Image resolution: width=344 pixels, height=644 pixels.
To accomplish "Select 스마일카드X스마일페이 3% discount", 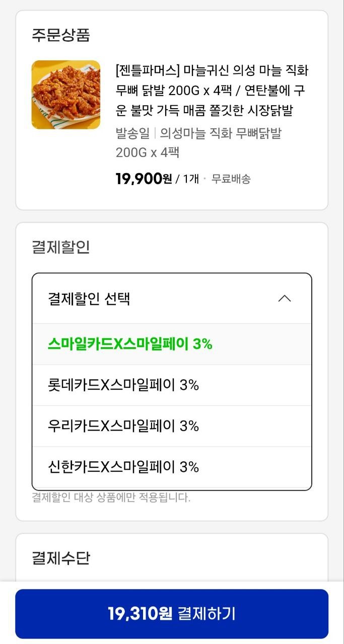I will [130, 344].
